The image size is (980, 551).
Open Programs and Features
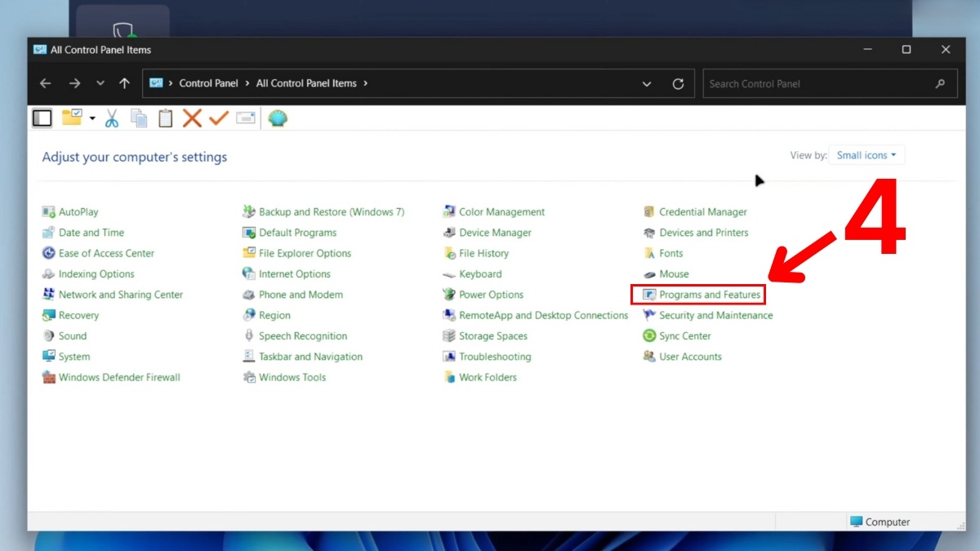(709, 295)
